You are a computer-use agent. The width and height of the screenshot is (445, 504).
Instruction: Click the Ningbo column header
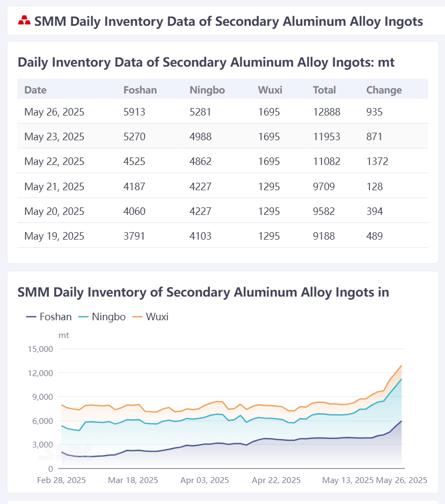pos(207,90)
